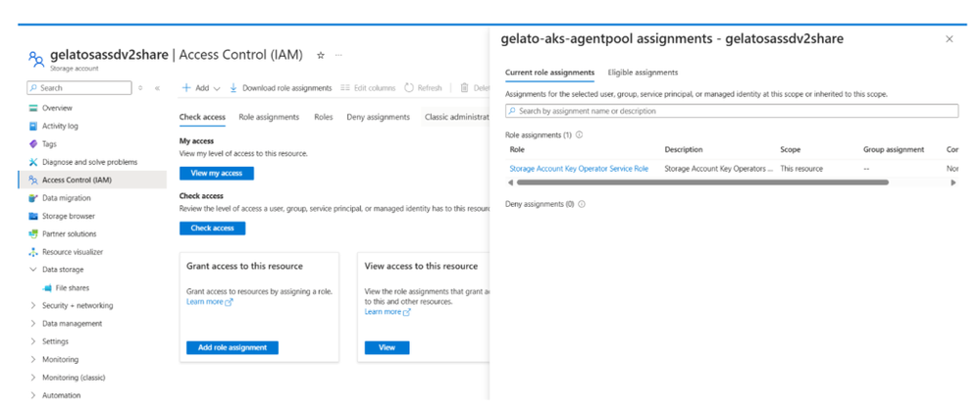Image resolution: width=980 pixels, height=412 pixels.
Task: Switch to the Check access tab
Action: pyautogui.click(x=202, y=117)
